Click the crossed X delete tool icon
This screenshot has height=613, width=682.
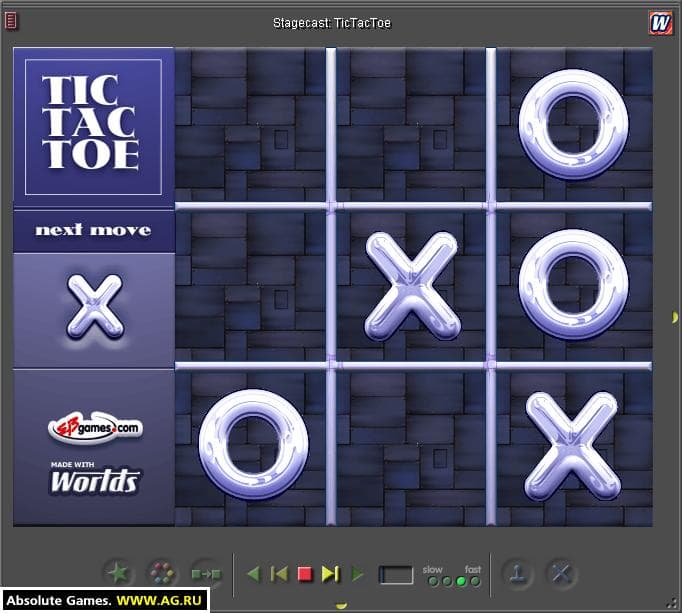coord(561,573)
